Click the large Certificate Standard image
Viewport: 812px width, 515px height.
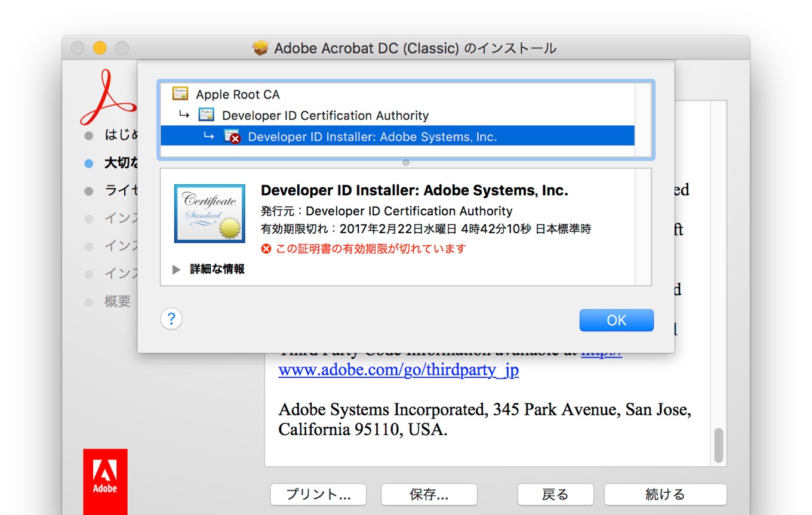click(x=210, y=214)
